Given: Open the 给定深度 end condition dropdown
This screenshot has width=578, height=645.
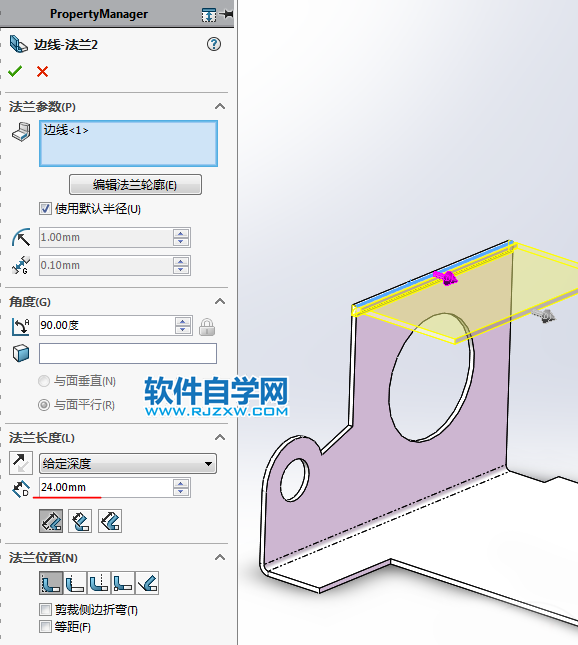Looking at the screenshot, I should pyautogui.click(x=128, y=464).
